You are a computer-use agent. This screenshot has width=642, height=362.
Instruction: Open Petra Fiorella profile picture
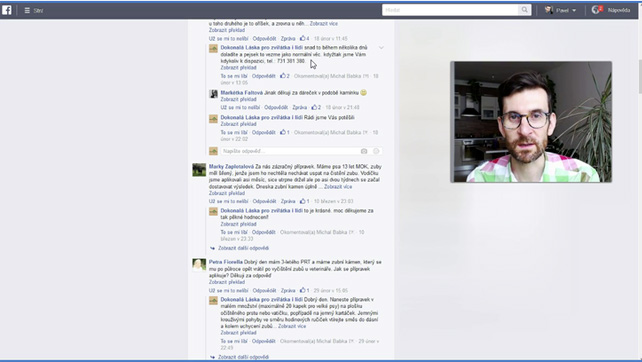point(199,265)
